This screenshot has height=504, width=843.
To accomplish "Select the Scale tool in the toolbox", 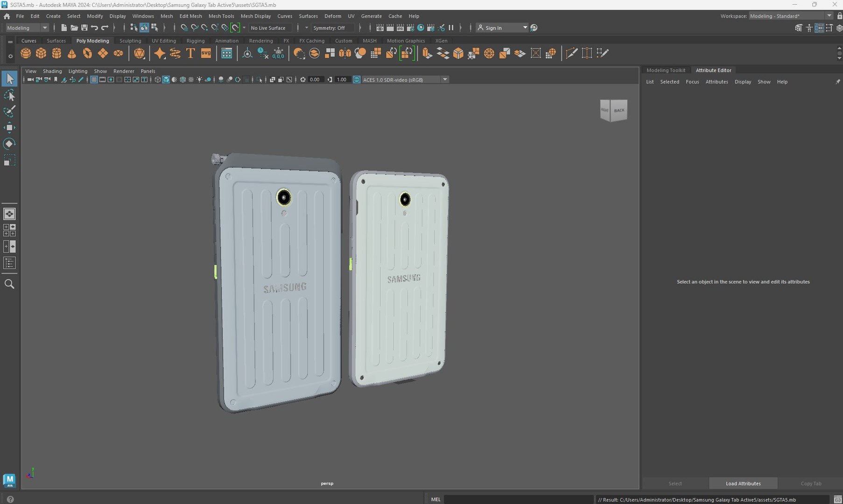I will point(9,160).
